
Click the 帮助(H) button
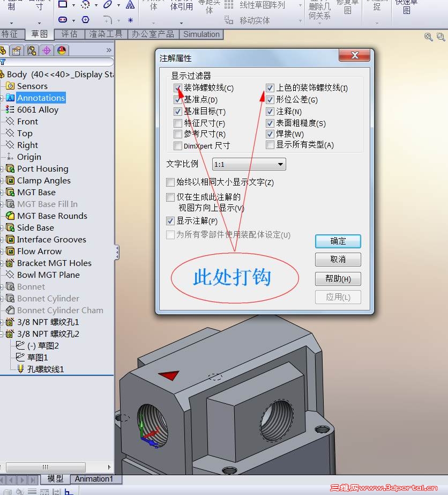pos(338,279)
